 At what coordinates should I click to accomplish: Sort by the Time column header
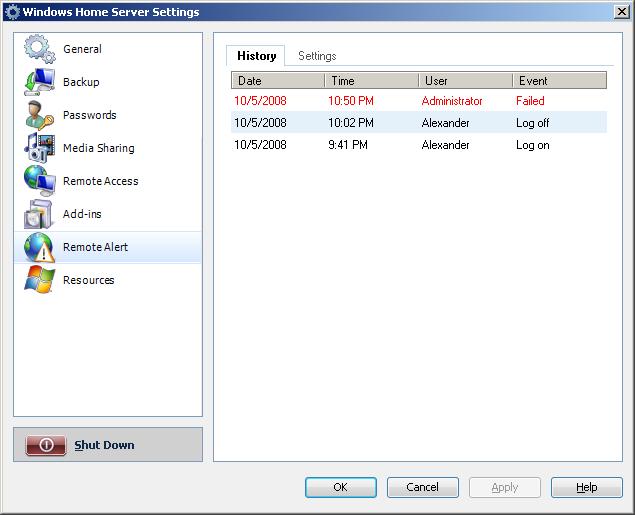[371, 81]
